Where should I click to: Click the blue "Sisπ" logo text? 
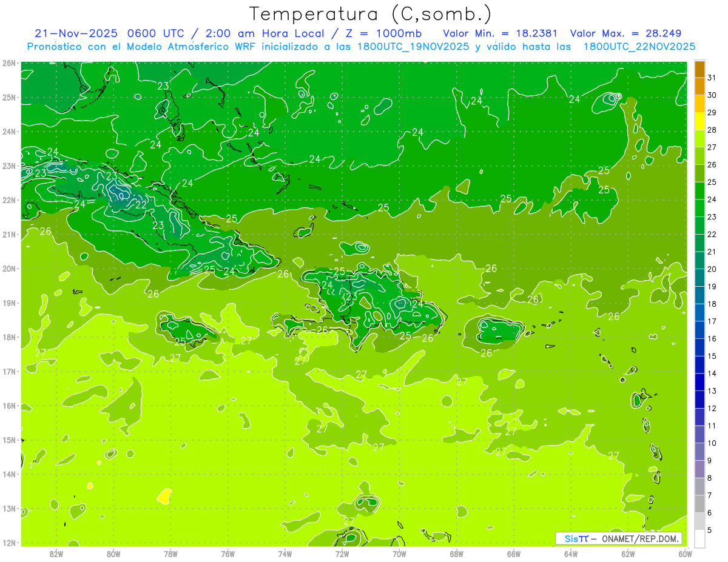pyautogui.click(x=576, y=538)
